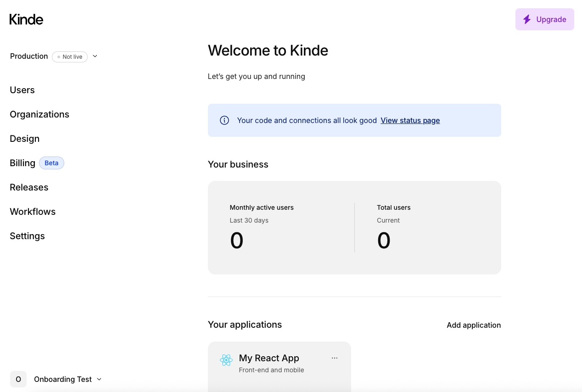Screen dimensions: 582x392
Task: Click the Onboarding Test avatar letter O
Action: click(x=18, y=379)
